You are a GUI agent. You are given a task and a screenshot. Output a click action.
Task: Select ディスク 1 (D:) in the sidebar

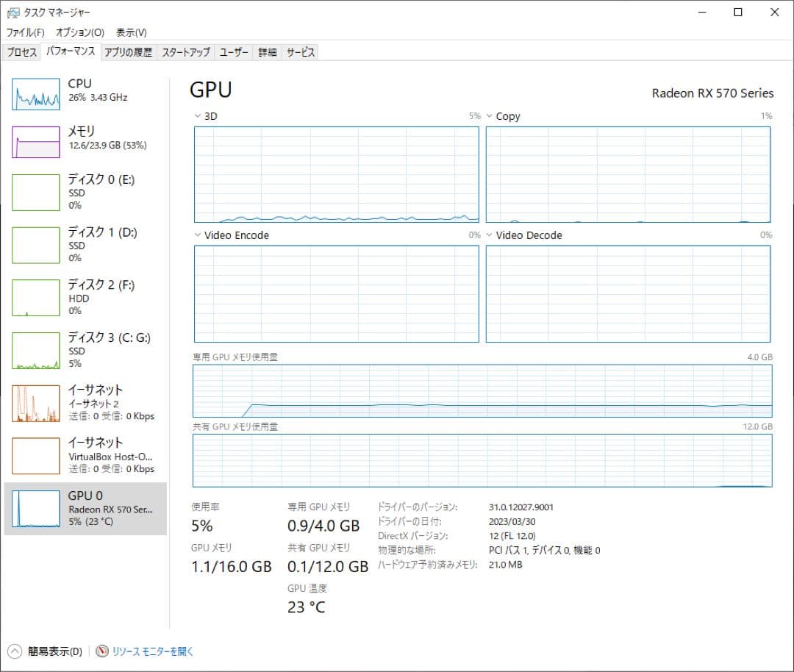point(85,245)
